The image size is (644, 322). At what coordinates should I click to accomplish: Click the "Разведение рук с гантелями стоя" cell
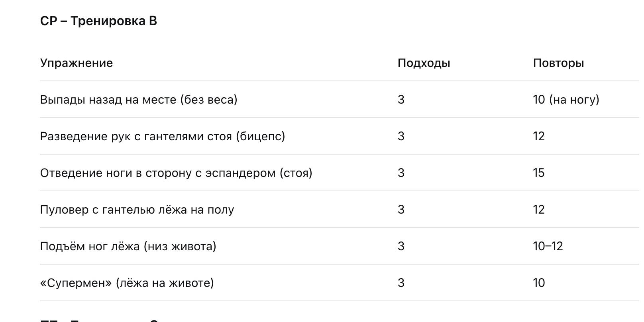pos(163,136)
